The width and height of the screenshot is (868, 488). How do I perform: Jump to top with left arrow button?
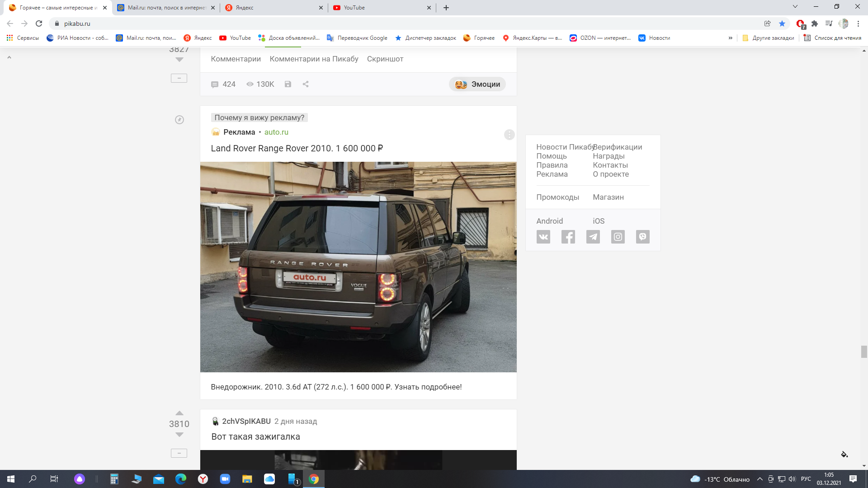pos(9,57)
